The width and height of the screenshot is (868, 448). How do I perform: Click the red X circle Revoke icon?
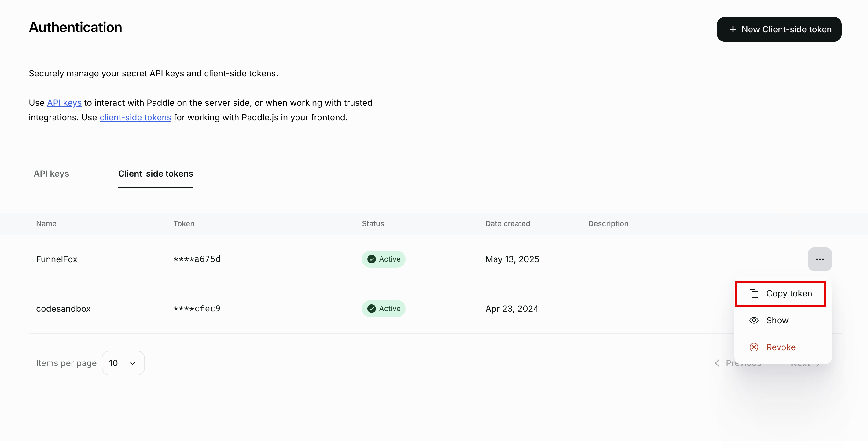pos(754,347)
